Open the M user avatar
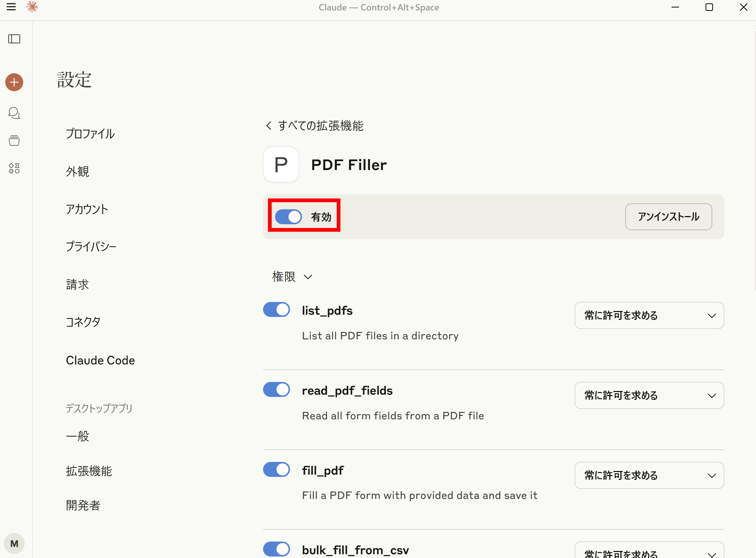This screenshot has width=756, height=558. click(x=14, y=543)
